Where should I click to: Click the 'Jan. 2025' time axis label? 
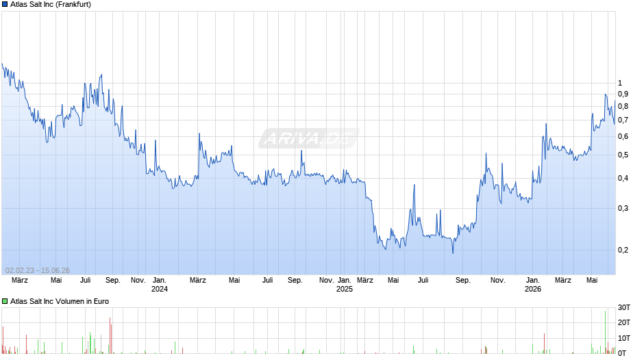pyautogui.click(x=344, y=285)
